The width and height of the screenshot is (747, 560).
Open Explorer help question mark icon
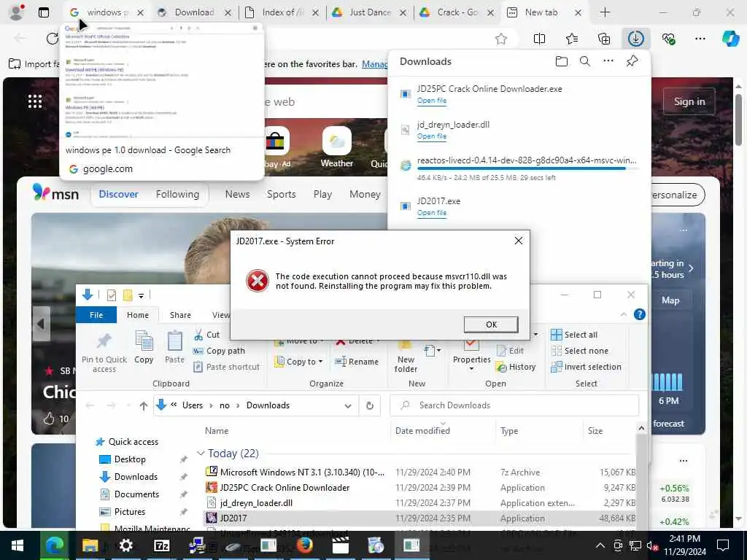639,314
